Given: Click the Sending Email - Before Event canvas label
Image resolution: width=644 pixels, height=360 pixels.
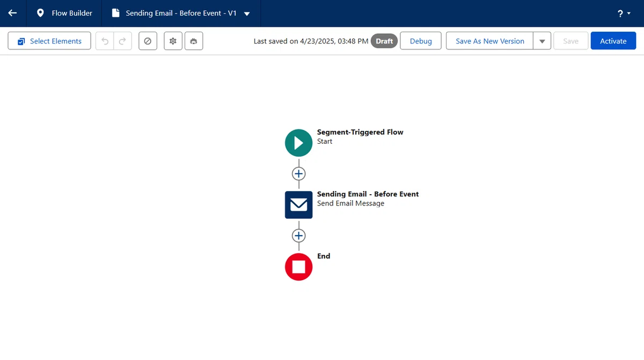Looking at the screenshot, I should (368, 194).
